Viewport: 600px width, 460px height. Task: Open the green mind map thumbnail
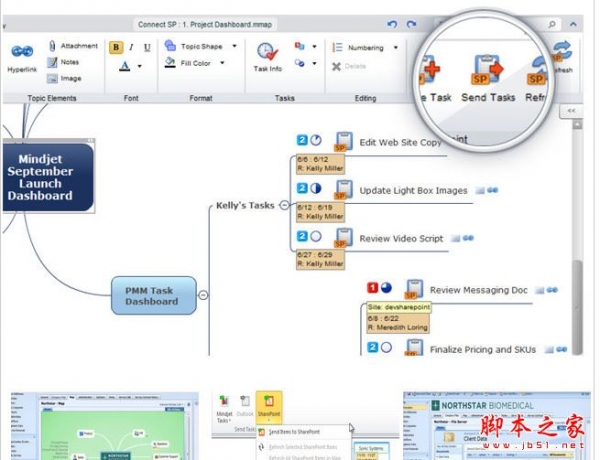point(103,426)
